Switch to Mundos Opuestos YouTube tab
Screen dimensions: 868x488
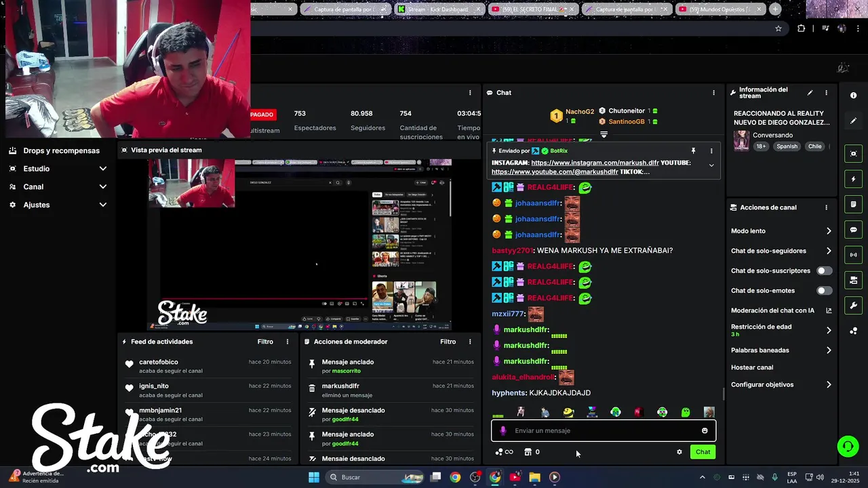[720, 9]
